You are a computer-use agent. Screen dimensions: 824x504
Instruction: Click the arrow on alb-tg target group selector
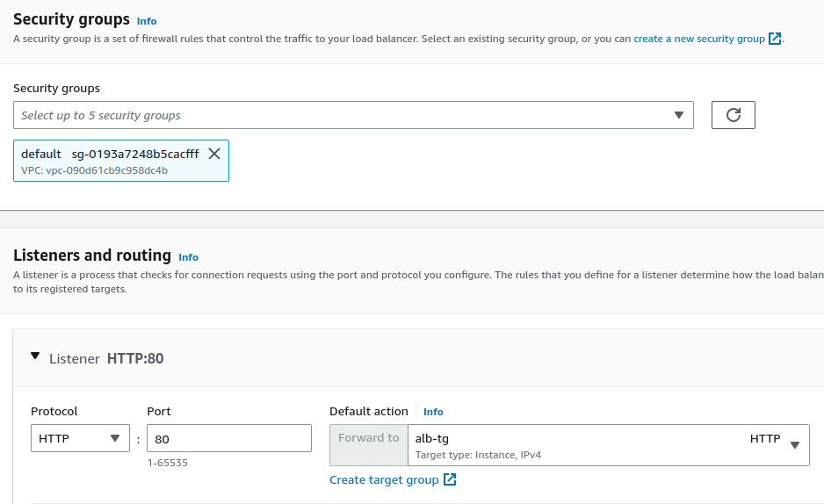[x=795, y=445]
